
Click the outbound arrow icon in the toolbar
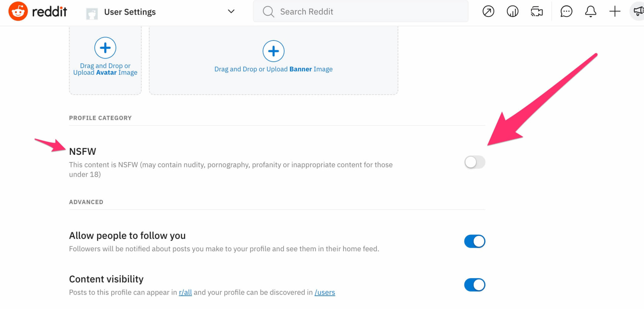(488, 12)
